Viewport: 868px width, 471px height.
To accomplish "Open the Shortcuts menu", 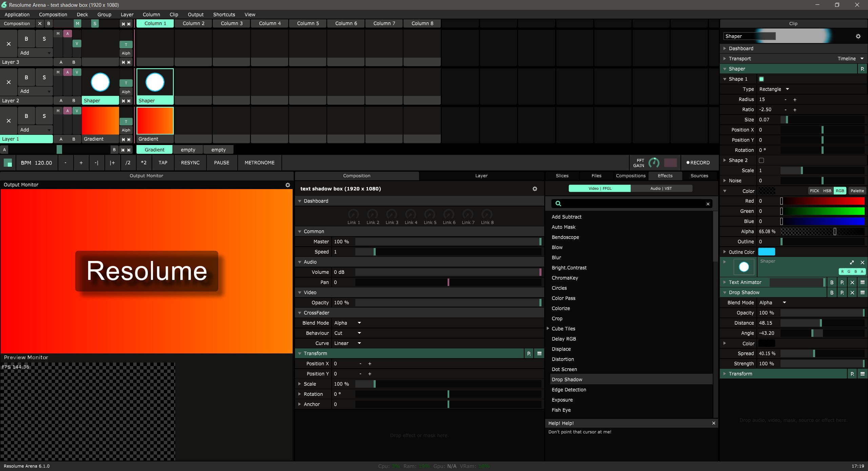I will 224,15.
